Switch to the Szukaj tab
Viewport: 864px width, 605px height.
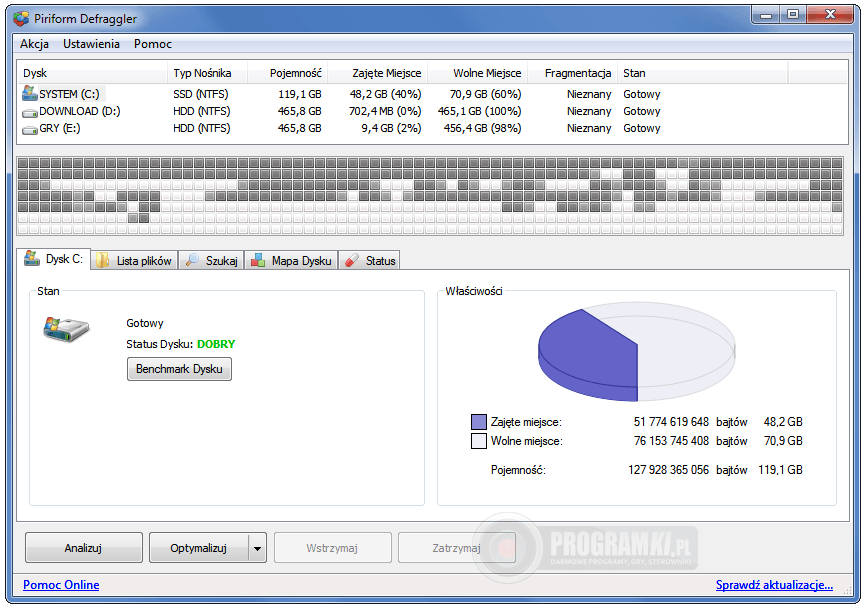[x=212, y=261]
